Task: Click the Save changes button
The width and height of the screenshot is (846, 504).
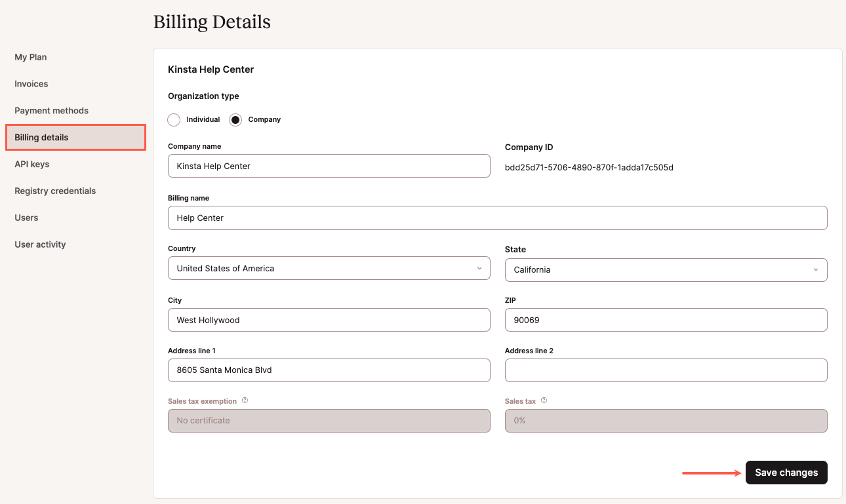Action: click(x=786, y=472)
